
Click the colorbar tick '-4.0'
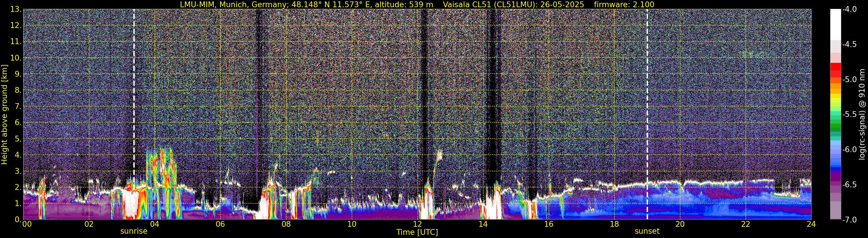(849, 9)
